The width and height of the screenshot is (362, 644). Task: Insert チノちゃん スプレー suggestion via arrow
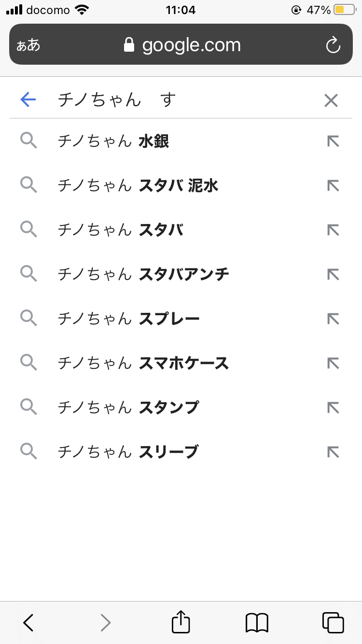pyautogui.click(x=333, y=319)
